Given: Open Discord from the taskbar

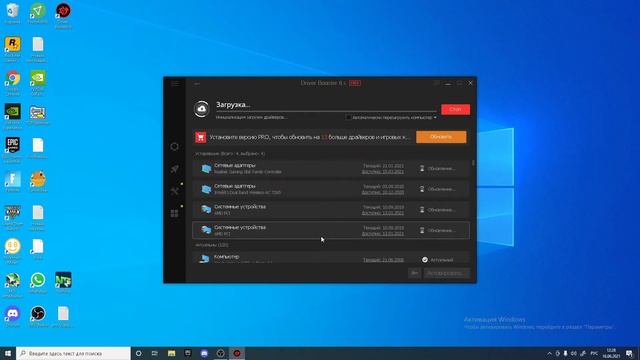Looking at the screenshot, I should [x=204, y=353].
